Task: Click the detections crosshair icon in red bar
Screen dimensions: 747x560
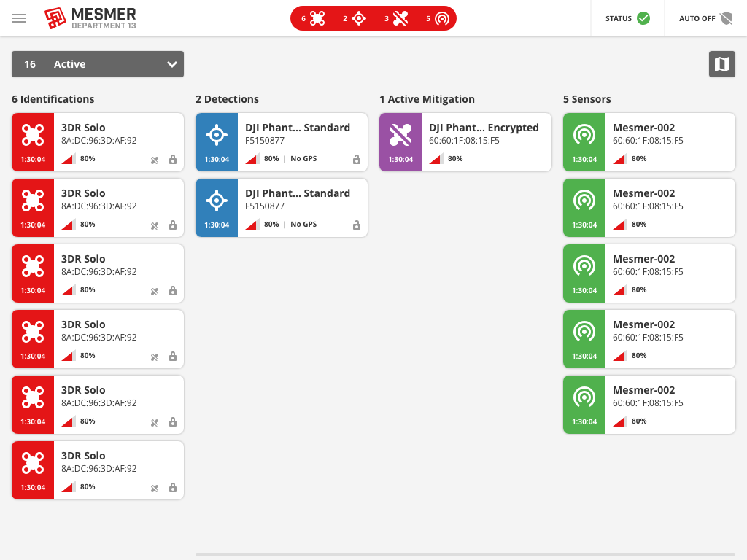Action: point(358,18)
